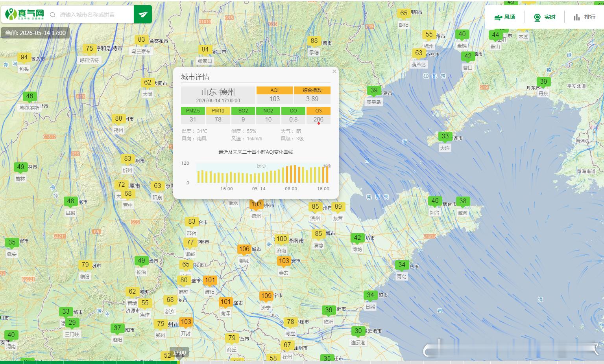Click the 聊城 marker showing 106
Image resolution: width=604 pixels, height=364 pixels.
(x=244, y=249)
